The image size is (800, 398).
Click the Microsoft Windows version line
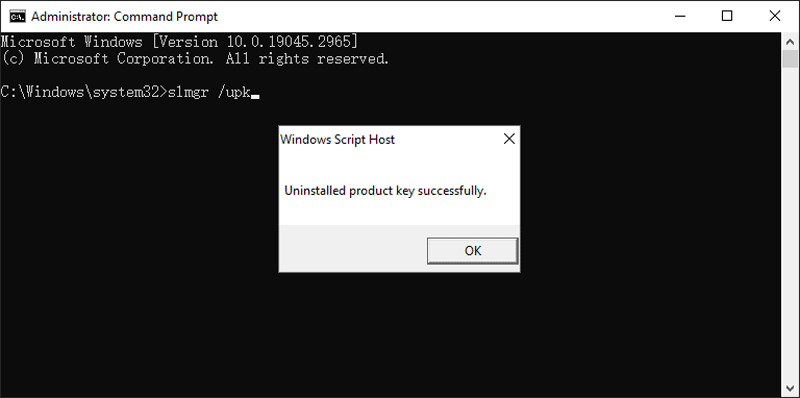pyautogui.click(x=179, y=41)
